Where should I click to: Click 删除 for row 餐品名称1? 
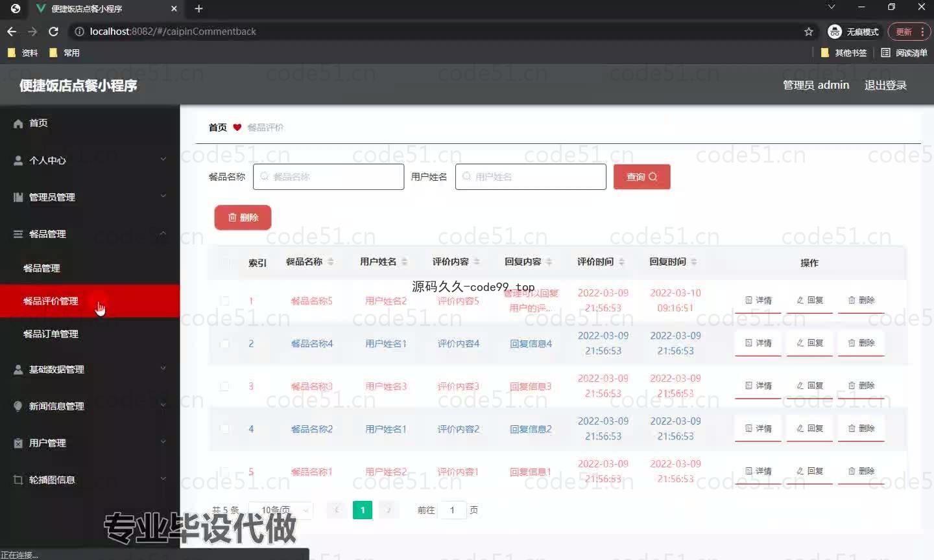(x=861, y=472)
